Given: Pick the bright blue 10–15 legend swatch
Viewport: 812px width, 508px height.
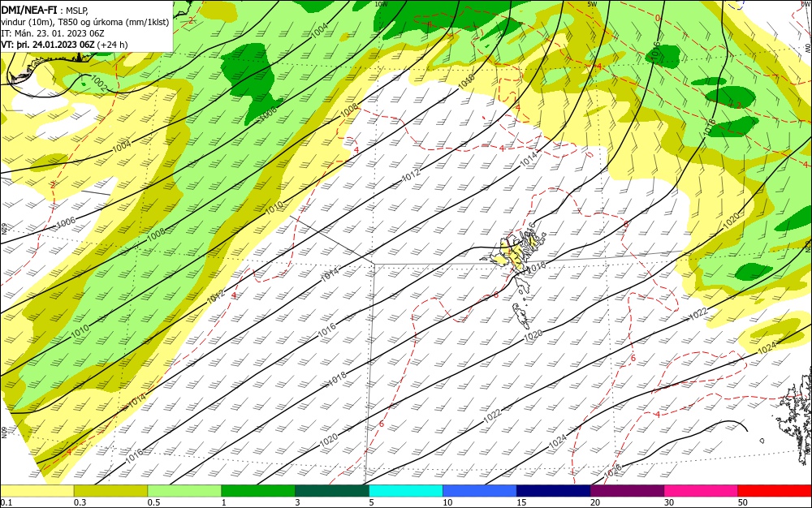Looking at the screenshot, I should [x=480, y=491].
